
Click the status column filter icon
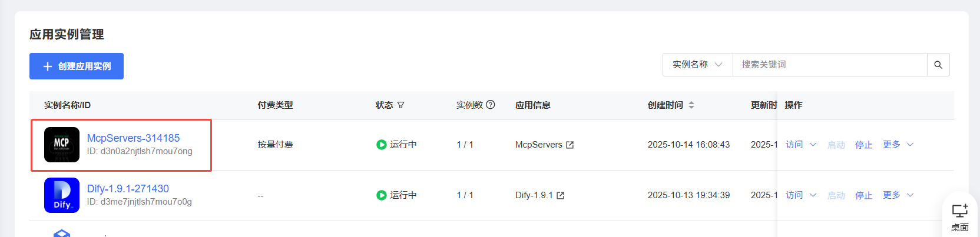[x=401, y=105]
